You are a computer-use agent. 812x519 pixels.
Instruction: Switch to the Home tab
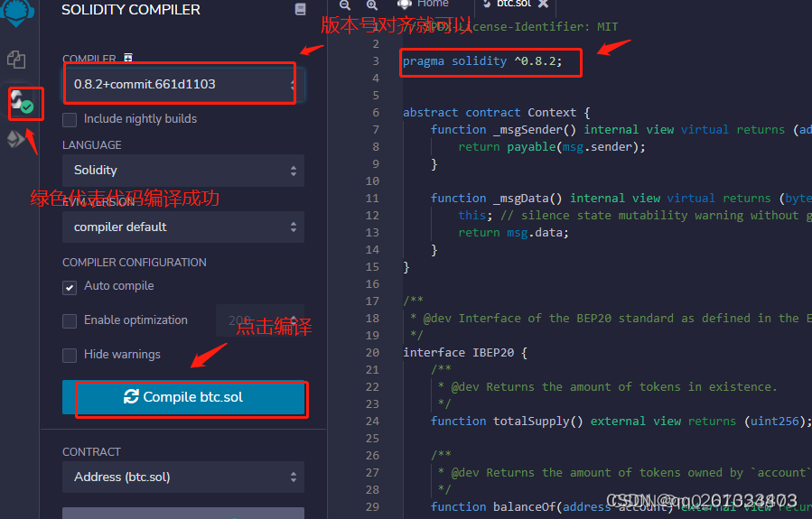[x=423, y=4]
